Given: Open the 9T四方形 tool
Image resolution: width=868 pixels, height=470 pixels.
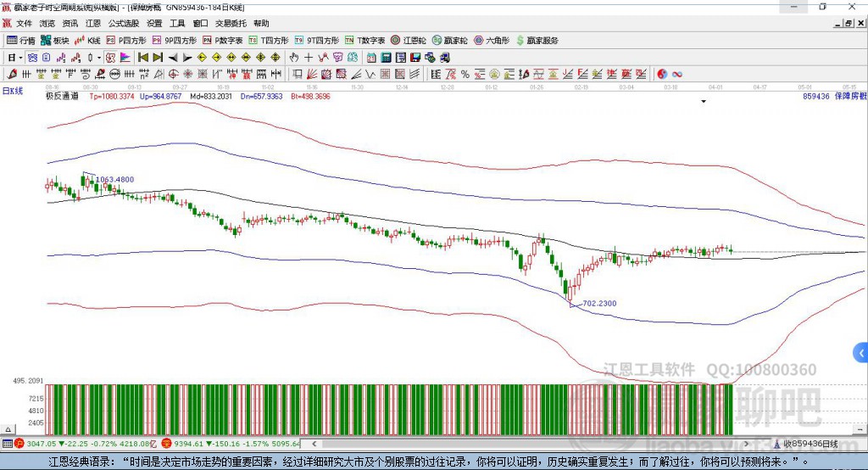Looking at the screenshot, I should coord(317,41).
